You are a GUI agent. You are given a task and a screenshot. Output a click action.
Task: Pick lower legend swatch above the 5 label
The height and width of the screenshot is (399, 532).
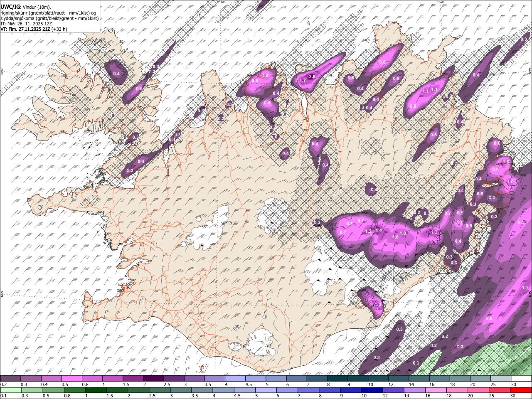click(265, 390)
